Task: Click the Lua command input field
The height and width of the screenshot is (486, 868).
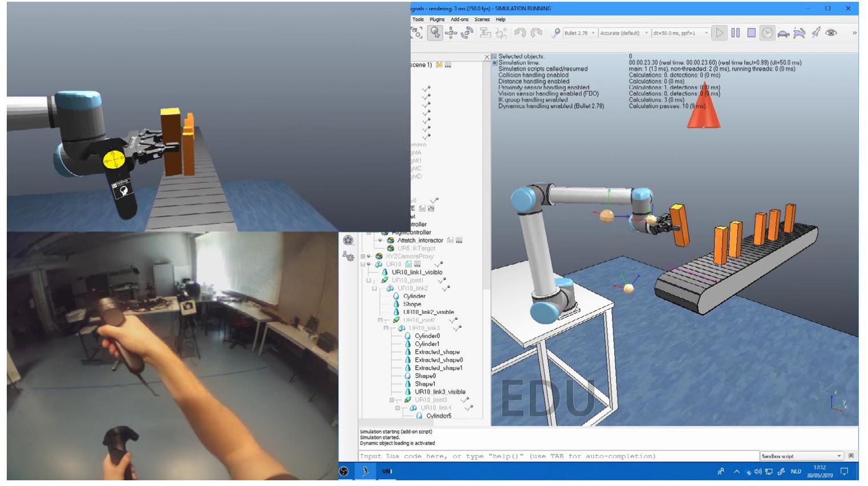Action: point(558,456)
